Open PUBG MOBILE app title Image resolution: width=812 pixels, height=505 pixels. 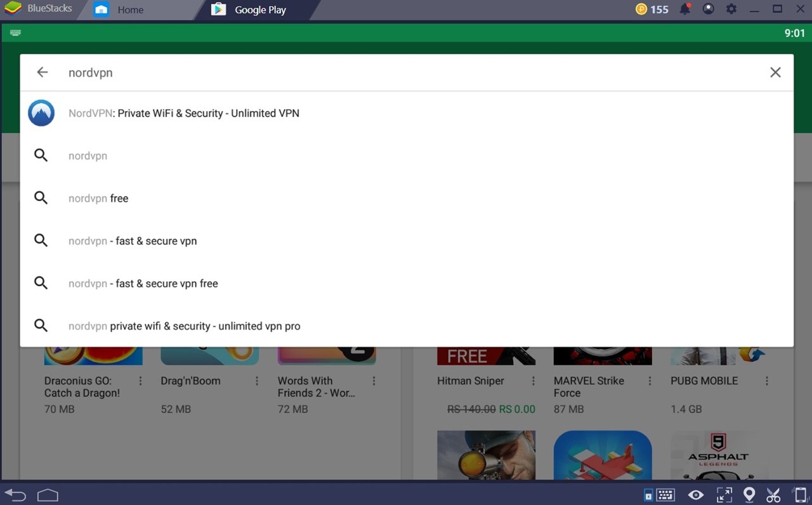click(x=704, y=381)
